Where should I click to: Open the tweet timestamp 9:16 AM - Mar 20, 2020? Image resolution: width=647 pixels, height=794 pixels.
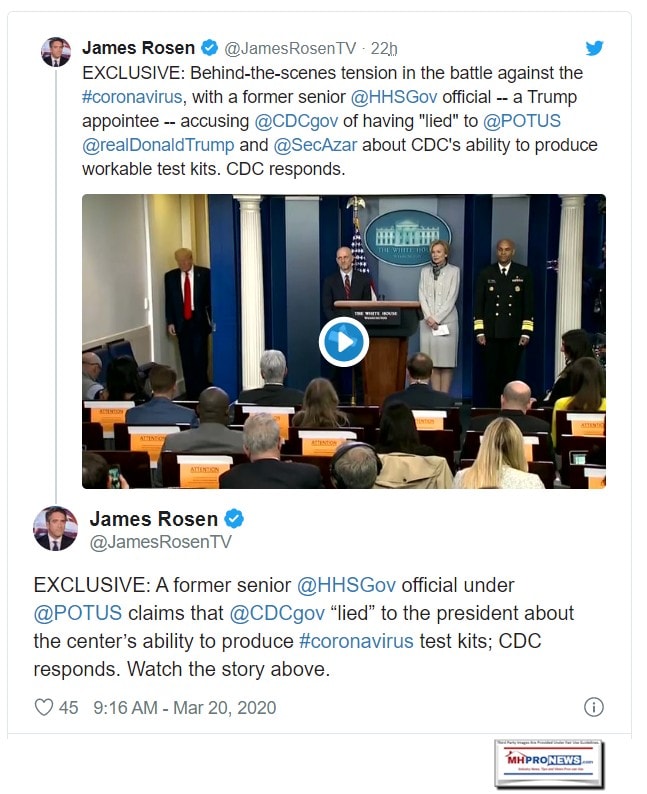(x=184, y=707)
